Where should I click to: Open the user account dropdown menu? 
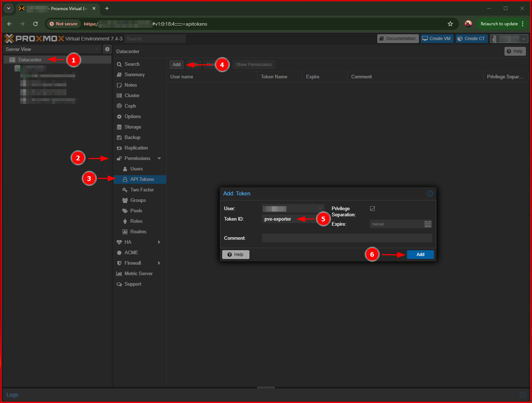click(509, 39)
